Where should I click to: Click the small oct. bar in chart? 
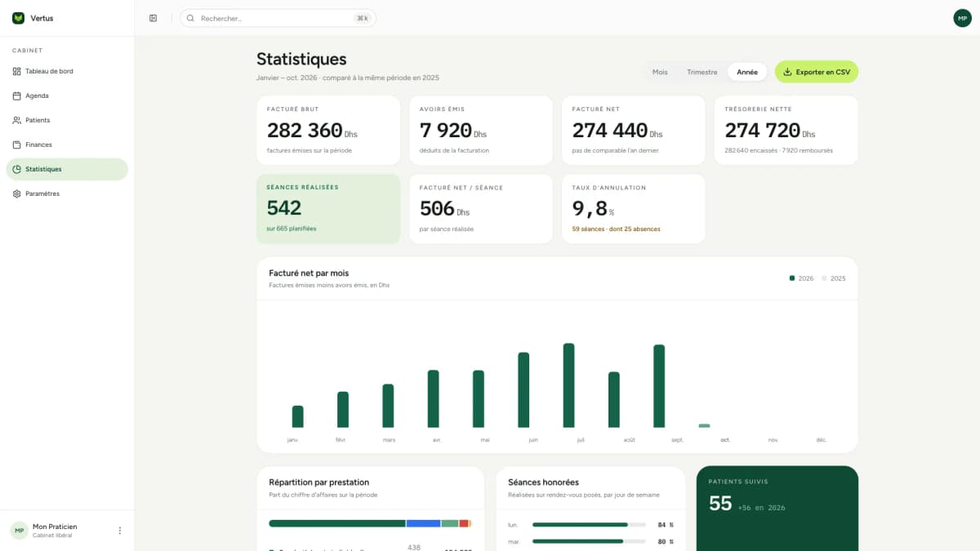point(704,425)
